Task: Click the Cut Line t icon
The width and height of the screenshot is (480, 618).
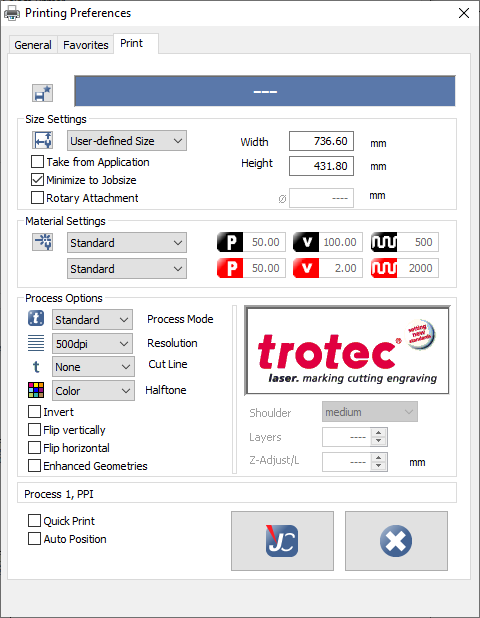Action: coord(36,367)
